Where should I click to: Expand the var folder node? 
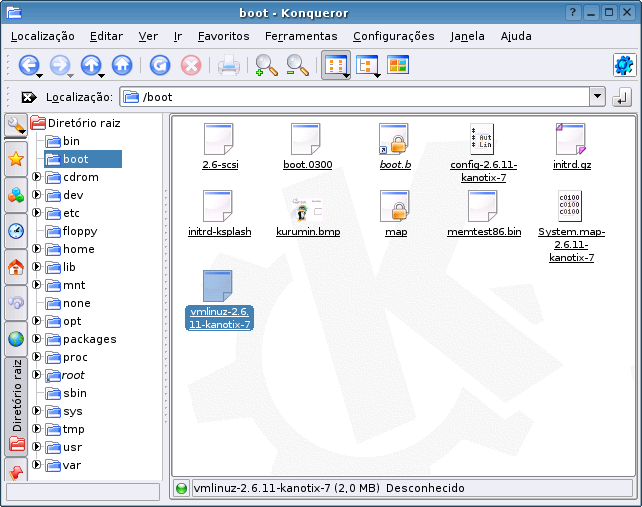pyautogui.click(x=37, y=464)
